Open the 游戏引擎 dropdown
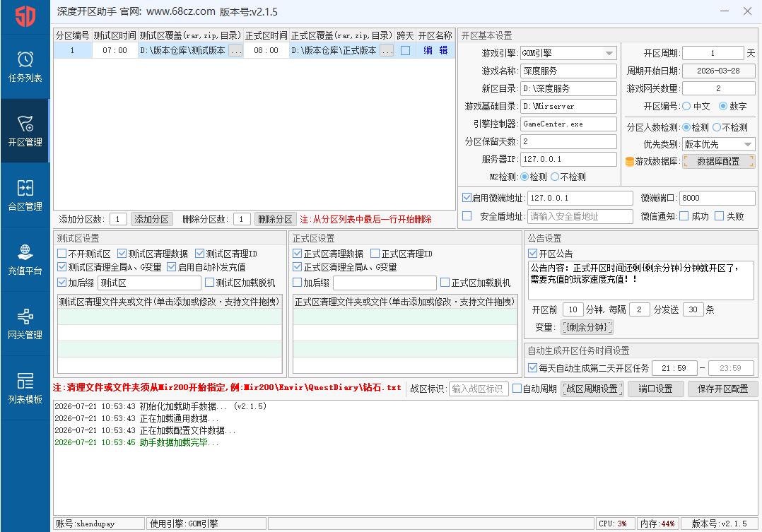Image resolution: width=762 pixels, height=532 pixels. (x=609, y=54)
